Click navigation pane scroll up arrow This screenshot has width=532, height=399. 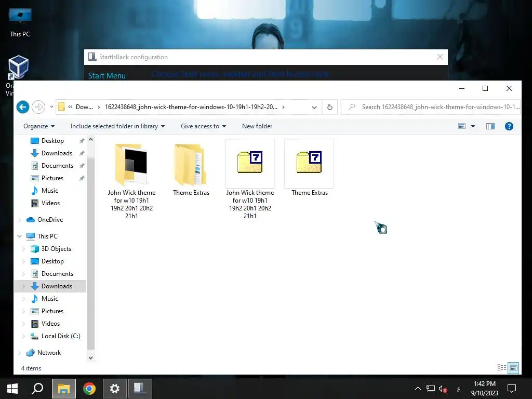90,139
